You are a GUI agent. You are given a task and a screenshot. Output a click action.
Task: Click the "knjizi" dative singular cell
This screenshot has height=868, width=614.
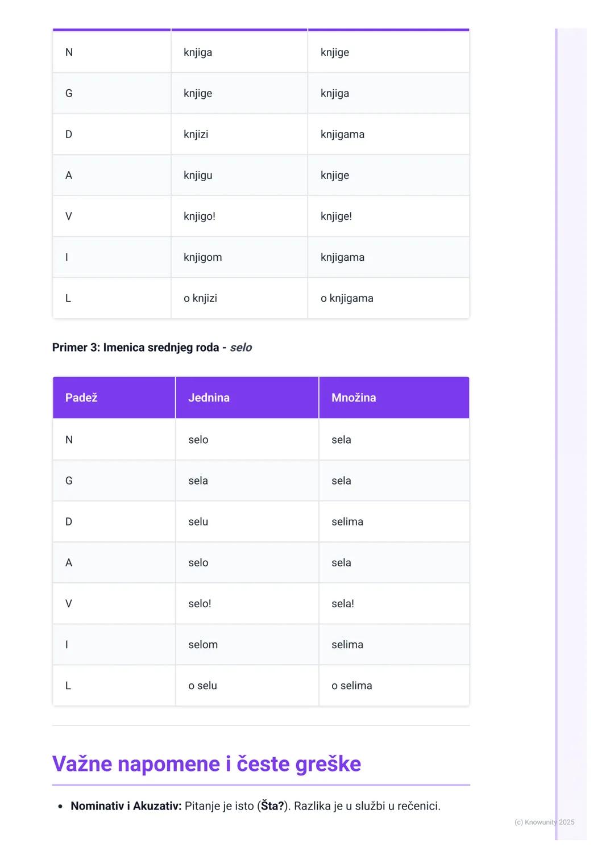tap(196, 135)
